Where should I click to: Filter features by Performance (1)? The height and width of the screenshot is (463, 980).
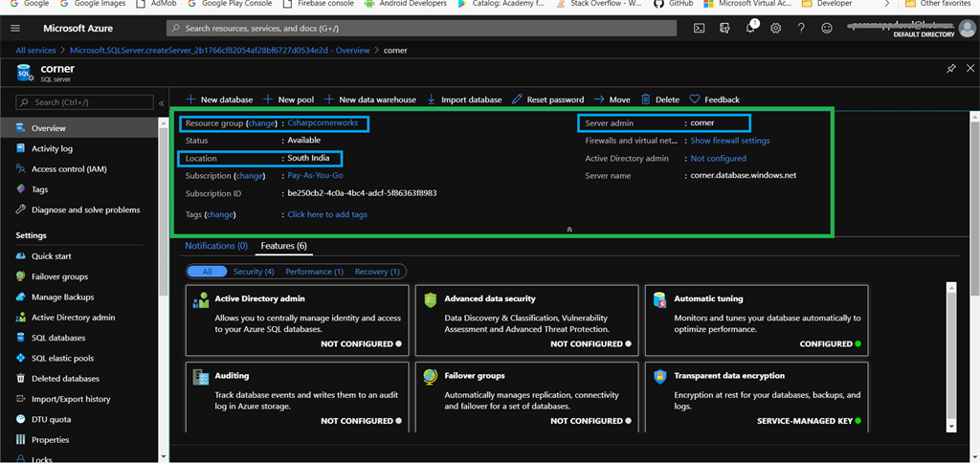314,272
